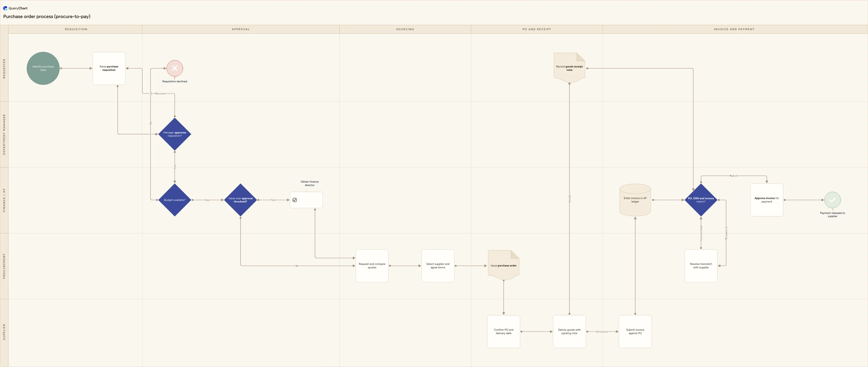Select Enter invoice in AP ledger cylinder
Screen dimensions: 868x367
pos(635,200)
